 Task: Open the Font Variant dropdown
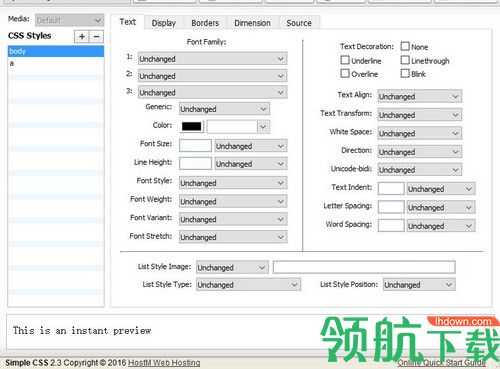[x=233, y=219]
